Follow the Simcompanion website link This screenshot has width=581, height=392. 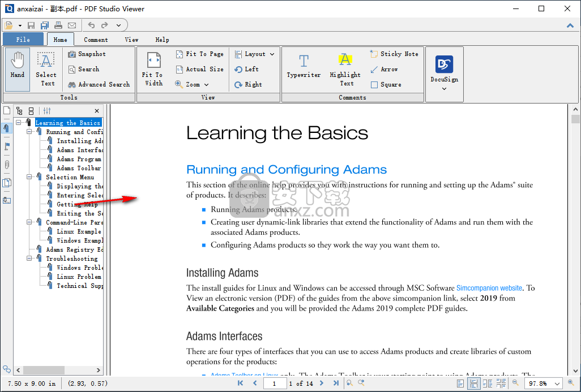[x=489, y=288]
